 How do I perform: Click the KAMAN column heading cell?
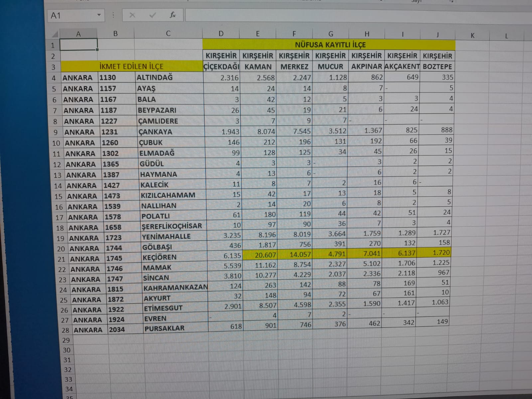pyautogui.click(x=258, y=66)
